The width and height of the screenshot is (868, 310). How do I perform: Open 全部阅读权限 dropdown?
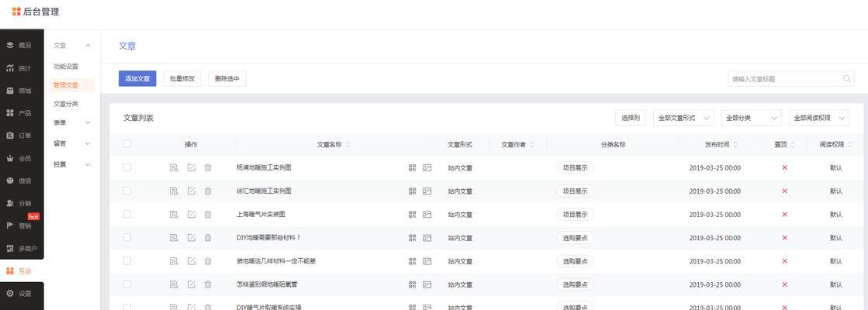(818, 118)
